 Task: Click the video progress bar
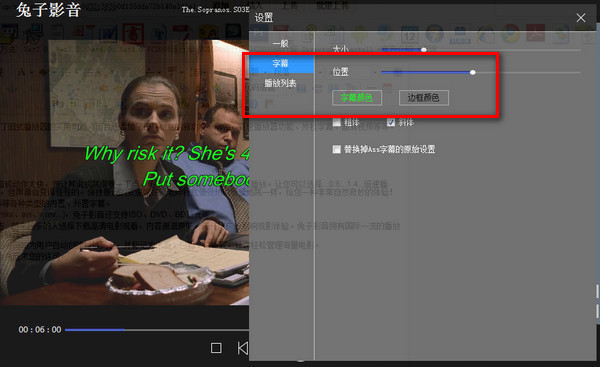pos(157,329)
